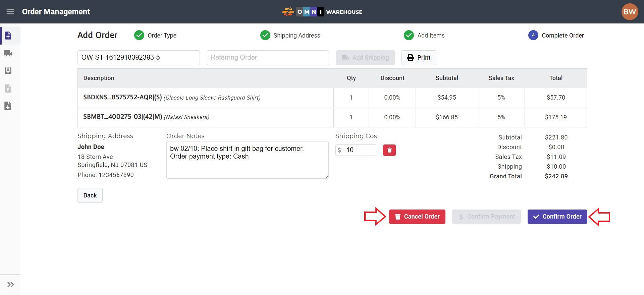Click the Qty column header
The image size is (644, 295).
pyautogui.click(x=351, y=78)
